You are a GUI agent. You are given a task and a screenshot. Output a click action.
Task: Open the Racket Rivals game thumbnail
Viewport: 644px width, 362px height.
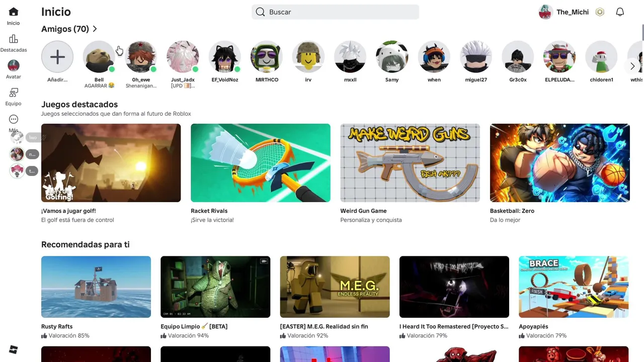(261, 163)
